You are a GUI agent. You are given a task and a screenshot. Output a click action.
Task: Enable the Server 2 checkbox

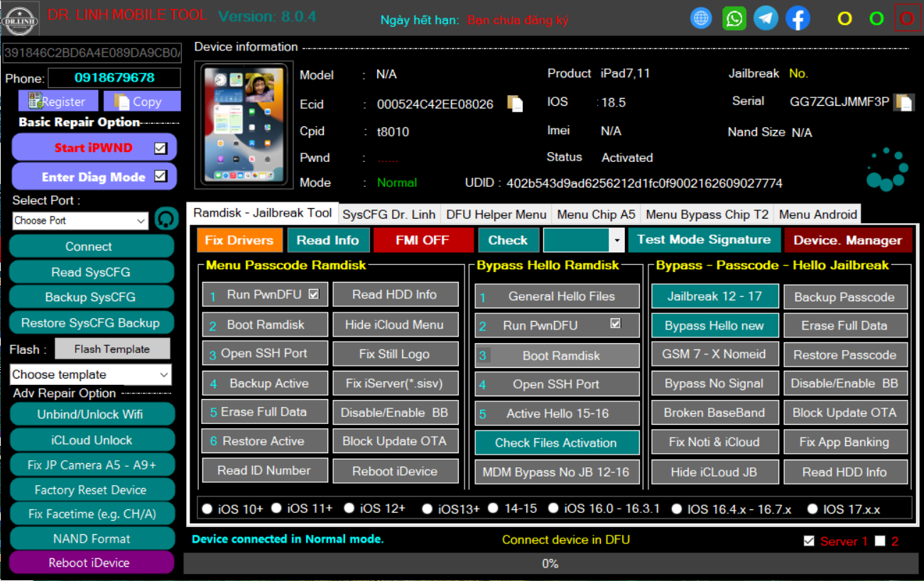coord(881,541)
